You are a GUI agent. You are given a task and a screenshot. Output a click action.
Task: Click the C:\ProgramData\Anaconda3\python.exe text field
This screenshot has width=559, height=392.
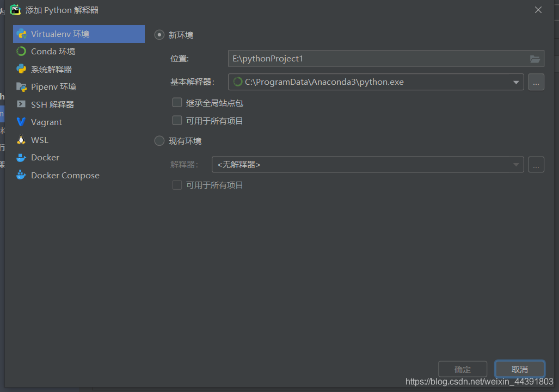pos(376,82)
